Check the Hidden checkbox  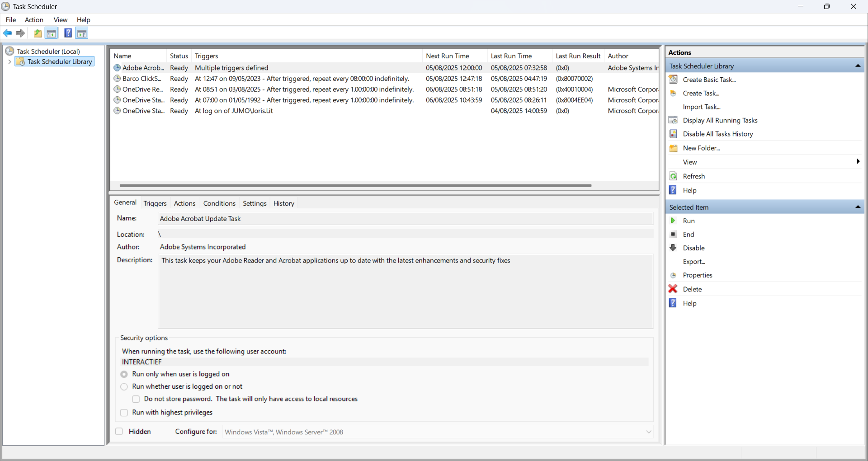coord(119,432)
